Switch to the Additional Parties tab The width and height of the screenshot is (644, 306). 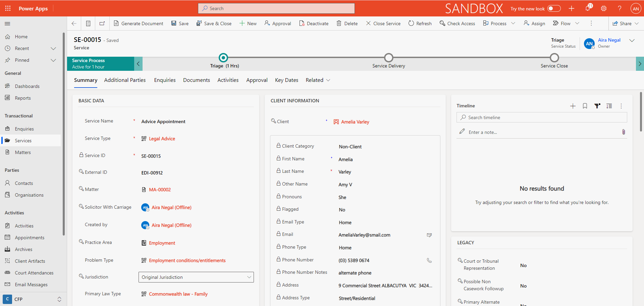pyautogui.click(x=125, y=80)
